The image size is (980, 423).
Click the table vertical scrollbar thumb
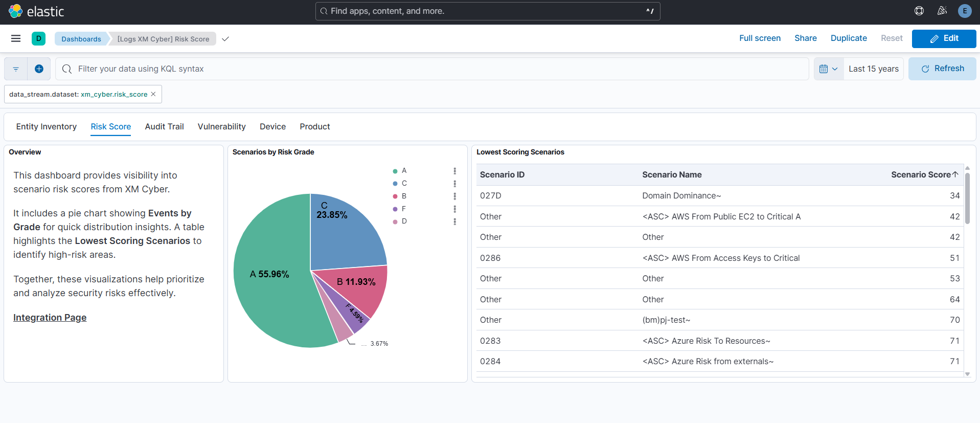[x=967, y=198]
